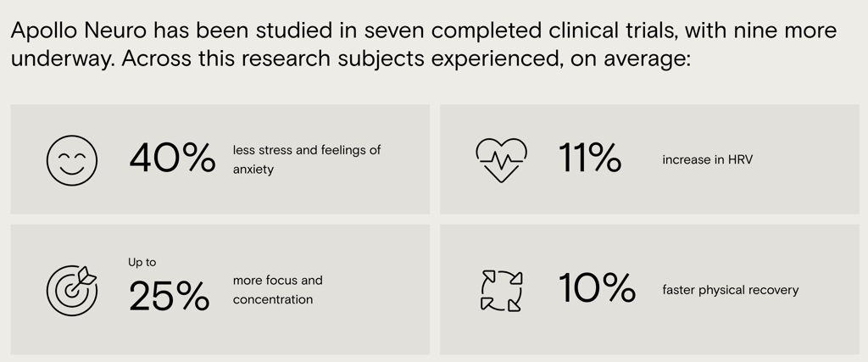The width and height of the screenshot is (868, 362).
Task: Click the 11% statistic
Action: (590, 159)
